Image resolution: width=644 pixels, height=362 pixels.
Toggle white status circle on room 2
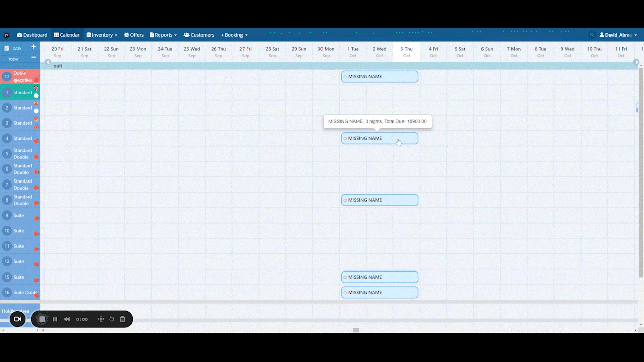36,111
